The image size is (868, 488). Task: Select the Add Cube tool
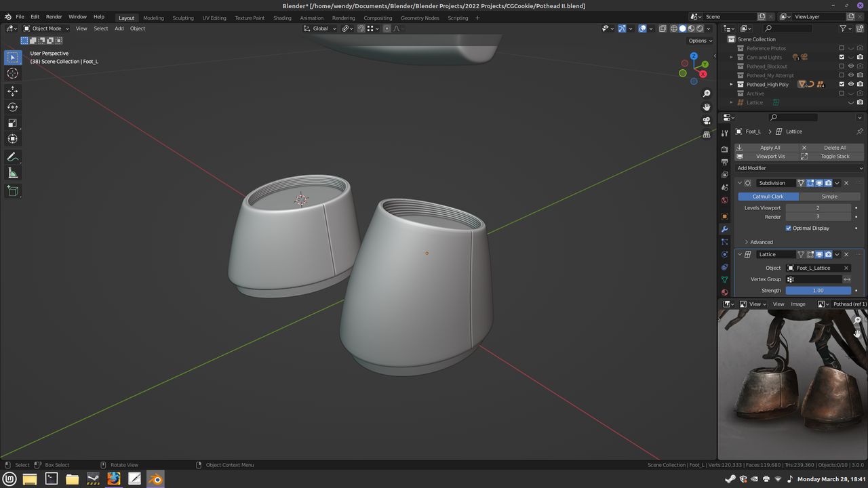(12, 191)
